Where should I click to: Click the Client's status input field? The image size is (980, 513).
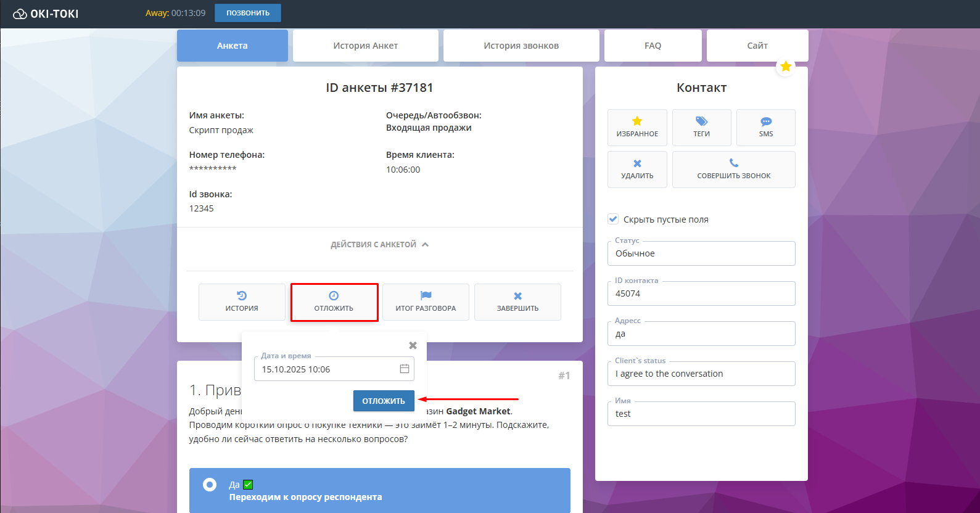pos(701,374)
